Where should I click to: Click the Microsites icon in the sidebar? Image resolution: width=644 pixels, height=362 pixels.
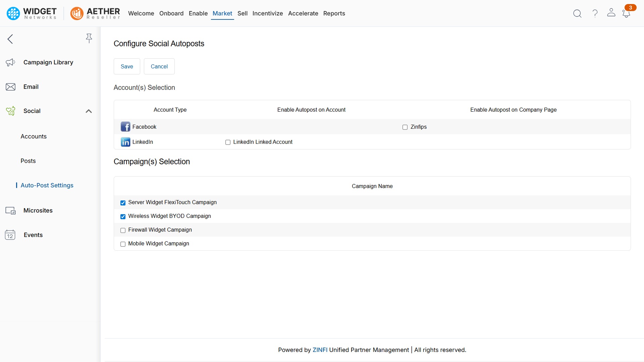[x=11, y=210]
